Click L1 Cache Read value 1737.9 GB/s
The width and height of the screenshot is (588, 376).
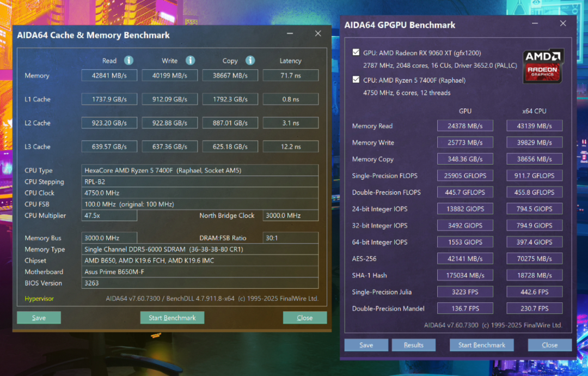point(109,99)
